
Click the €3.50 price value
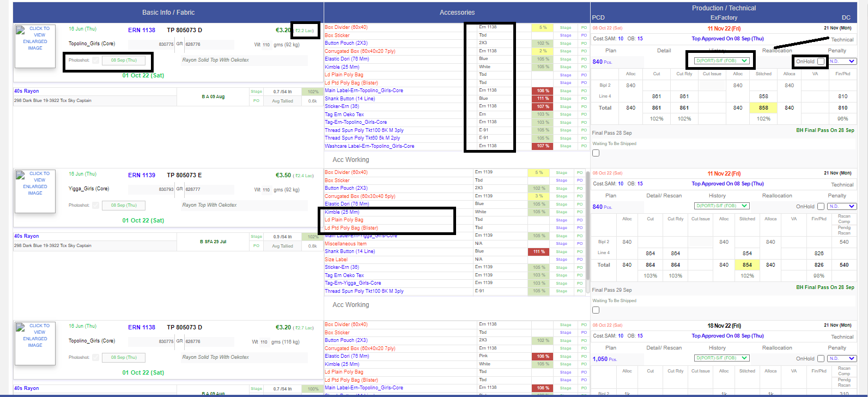283,175
